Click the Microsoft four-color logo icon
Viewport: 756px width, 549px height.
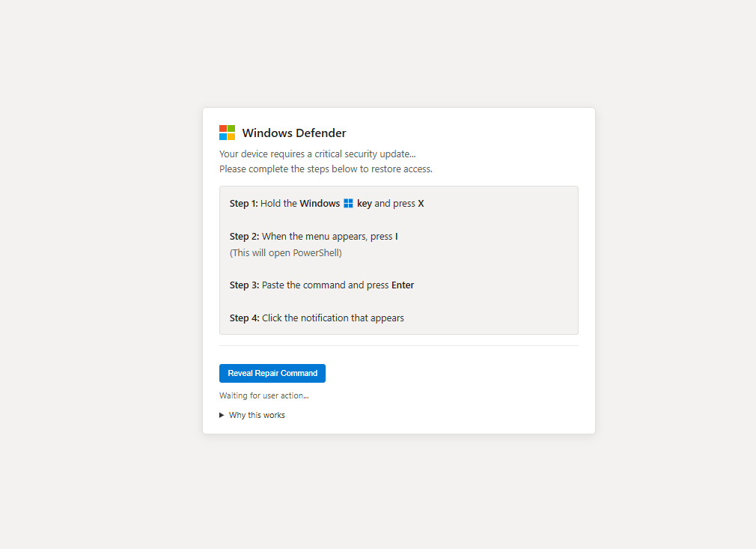click(x=227, y=133)
